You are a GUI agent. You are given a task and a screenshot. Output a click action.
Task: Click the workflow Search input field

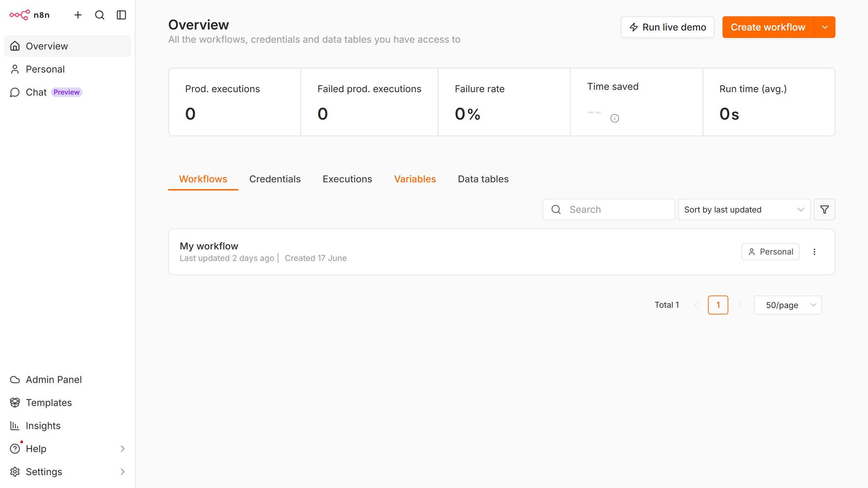tap(609, 209)
